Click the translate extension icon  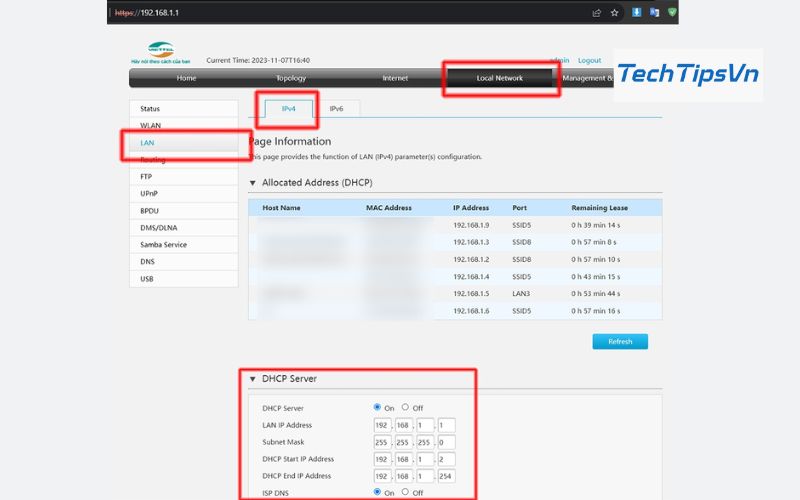[x=654, y=13]
